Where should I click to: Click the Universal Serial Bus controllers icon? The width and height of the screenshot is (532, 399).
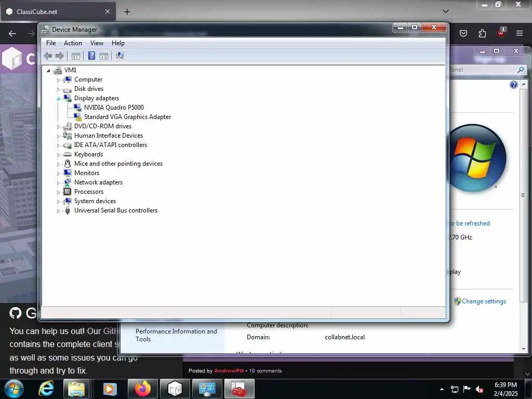pos(68,210)
